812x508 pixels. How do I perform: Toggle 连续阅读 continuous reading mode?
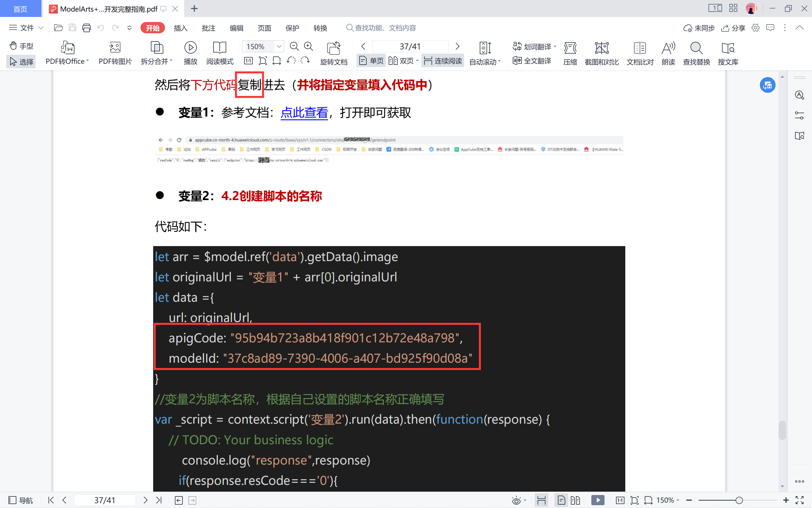(x=443, y=61)
